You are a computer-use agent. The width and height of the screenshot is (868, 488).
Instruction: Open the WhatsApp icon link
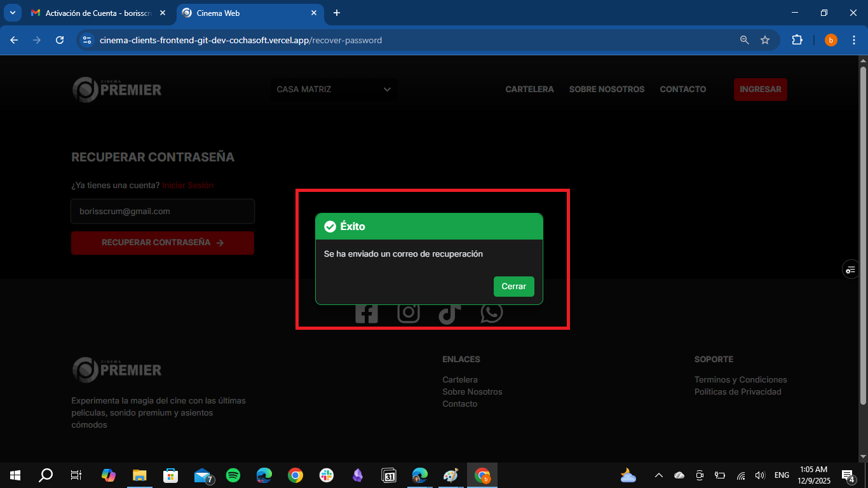(491, 313)
